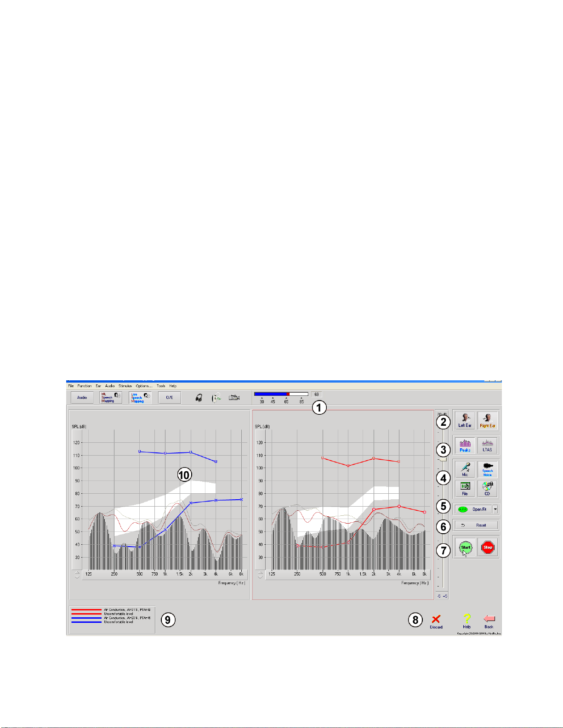Click the -5 label below the slider
Screen dimensions: 563x728
(x=439, y=596)
